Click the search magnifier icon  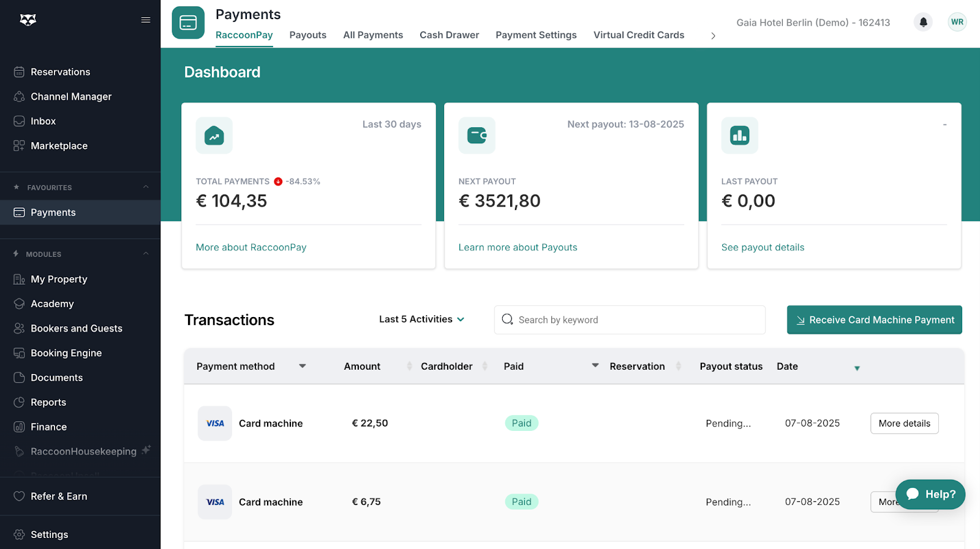[x=507, y=319]
